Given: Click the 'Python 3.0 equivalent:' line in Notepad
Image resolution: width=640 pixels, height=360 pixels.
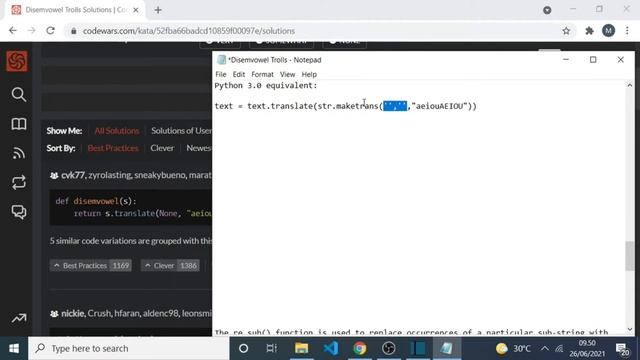Looking at the screenshot, I should [266, 86].
